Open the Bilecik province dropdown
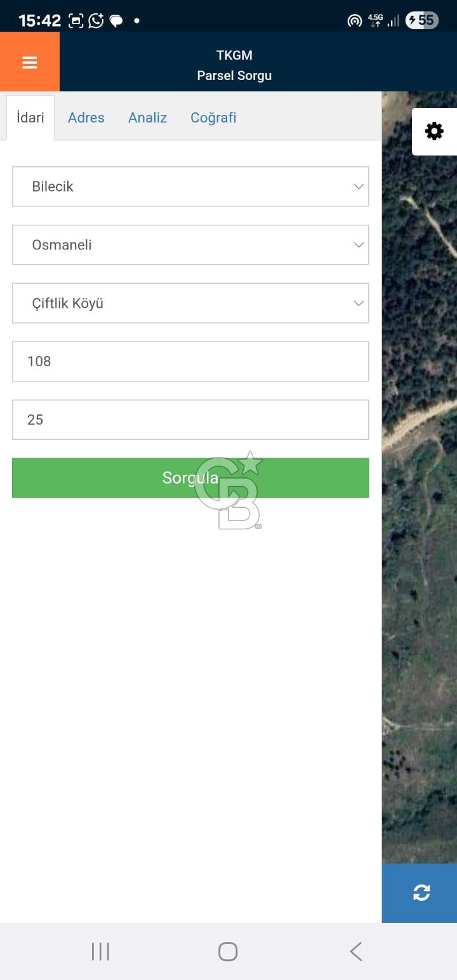457x980 pixels. (190, 186)
